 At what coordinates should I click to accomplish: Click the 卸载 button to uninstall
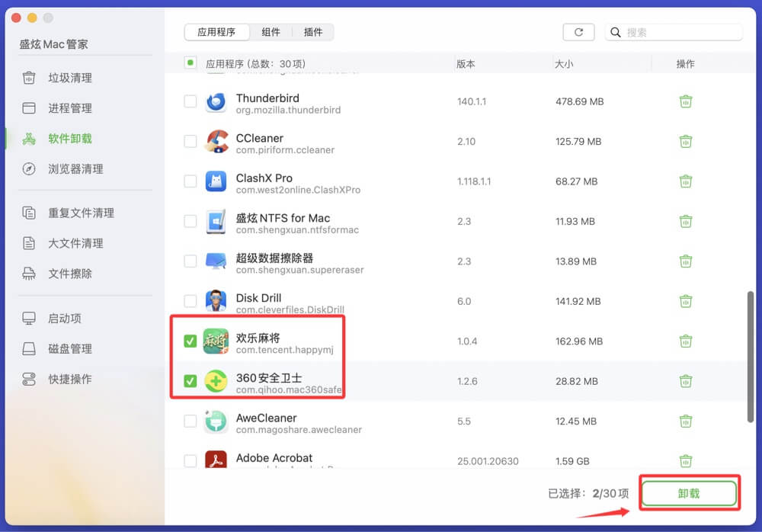pyautogui.click(x=688, y=492)
